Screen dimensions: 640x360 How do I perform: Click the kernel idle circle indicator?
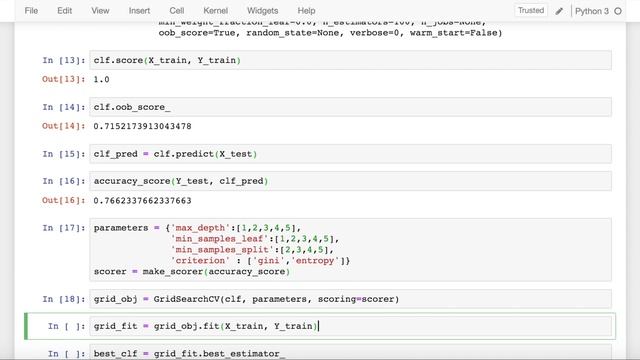[618, 11]
